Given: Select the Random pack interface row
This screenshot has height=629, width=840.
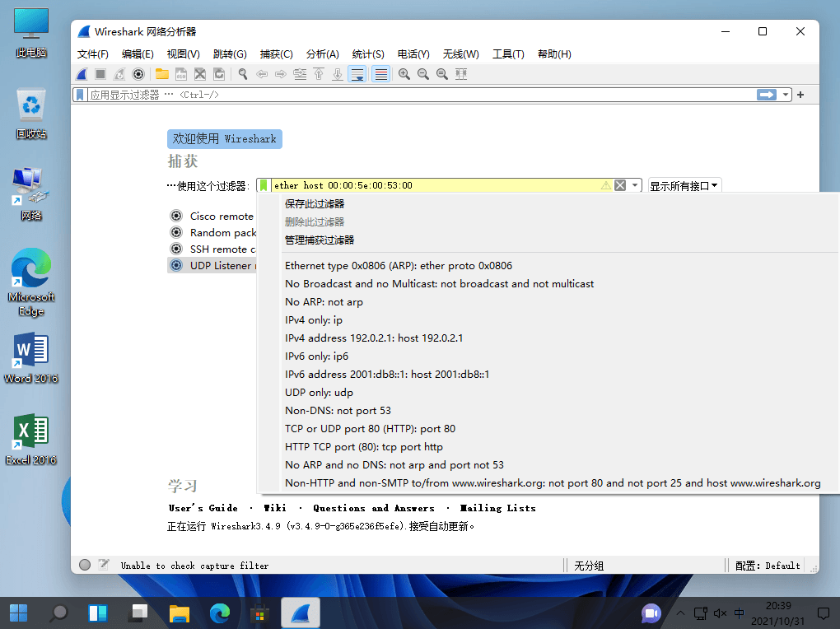Looking at the screenshot, I should tap(212, 232).
